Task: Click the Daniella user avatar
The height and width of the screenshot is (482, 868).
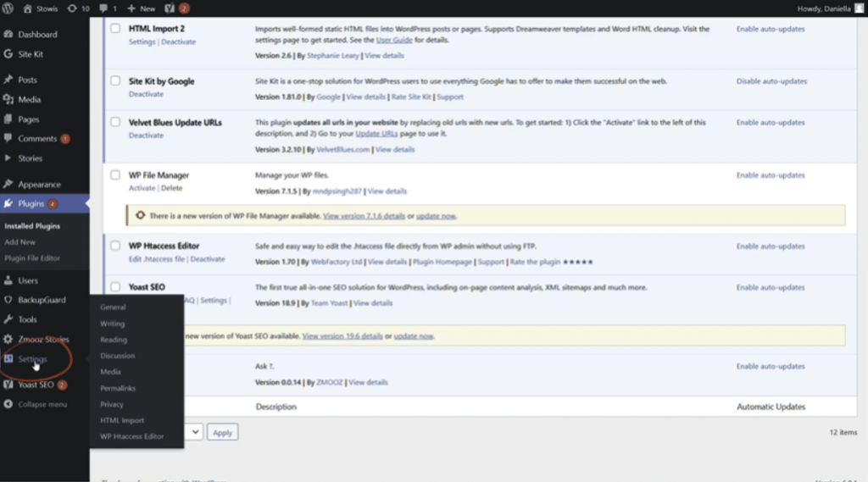Action: tap(860, 8)
